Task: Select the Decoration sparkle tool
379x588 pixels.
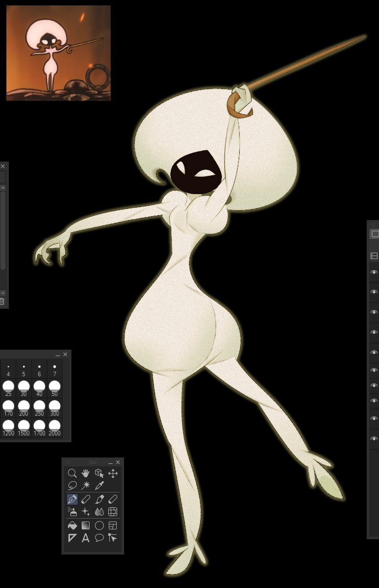Action: 86,512
